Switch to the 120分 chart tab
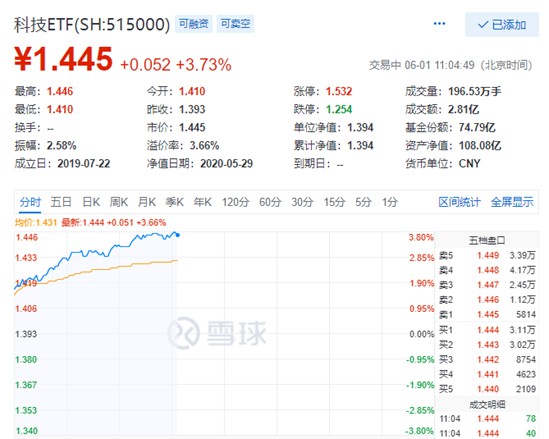The image size is (549, 439). (x=235, y=202)
